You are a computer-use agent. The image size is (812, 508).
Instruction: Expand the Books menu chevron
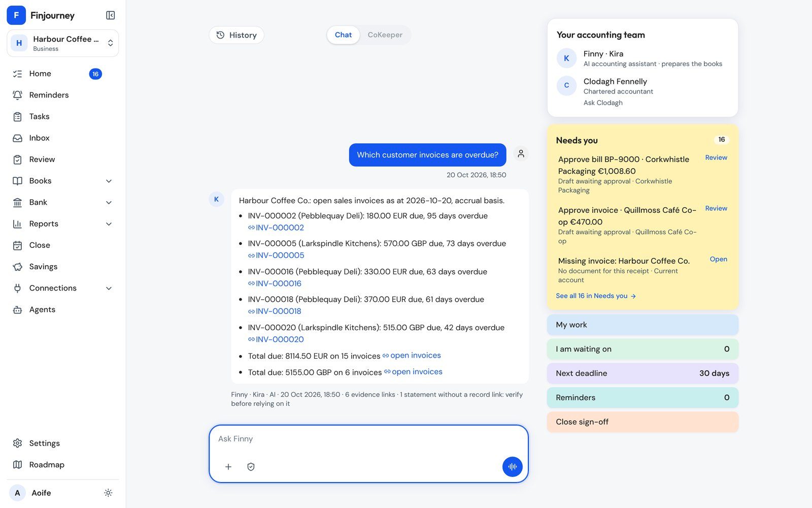(109, 181)
